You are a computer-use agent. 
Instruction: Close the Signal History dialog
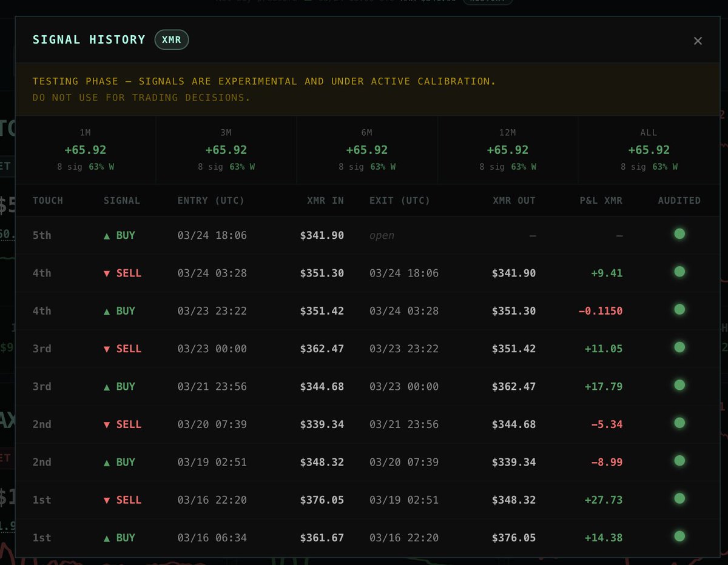[x=698, y=41]
